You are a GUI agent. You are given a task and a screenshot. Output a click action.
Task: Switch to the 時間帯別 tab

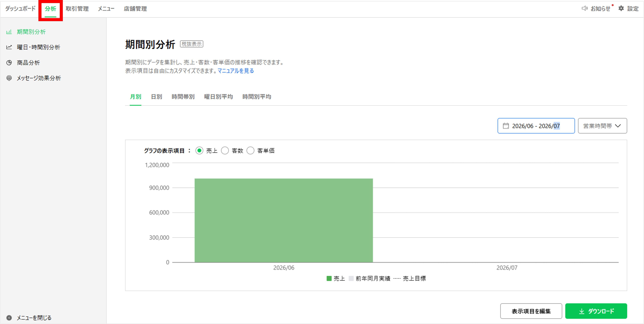183,97
